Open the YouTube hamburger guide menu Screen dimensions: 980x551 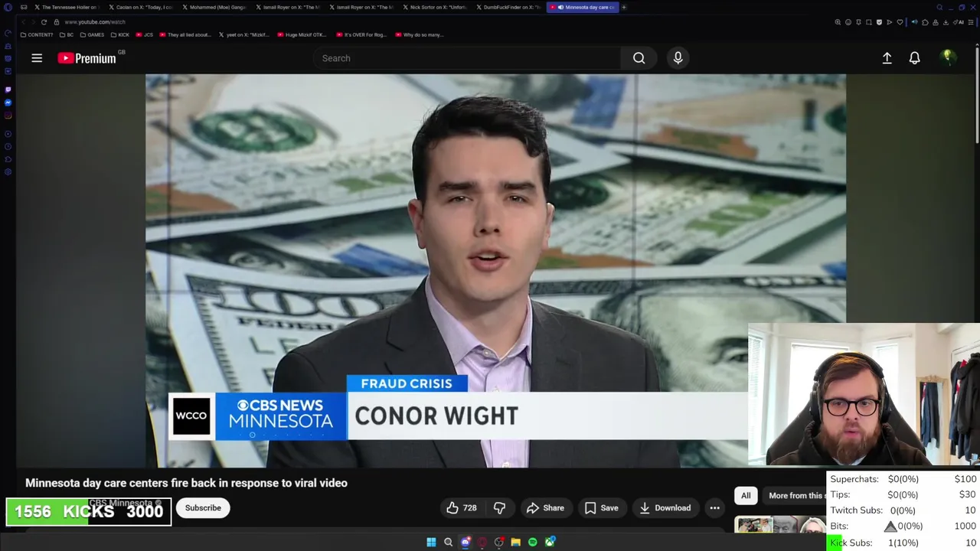point(37,58)
